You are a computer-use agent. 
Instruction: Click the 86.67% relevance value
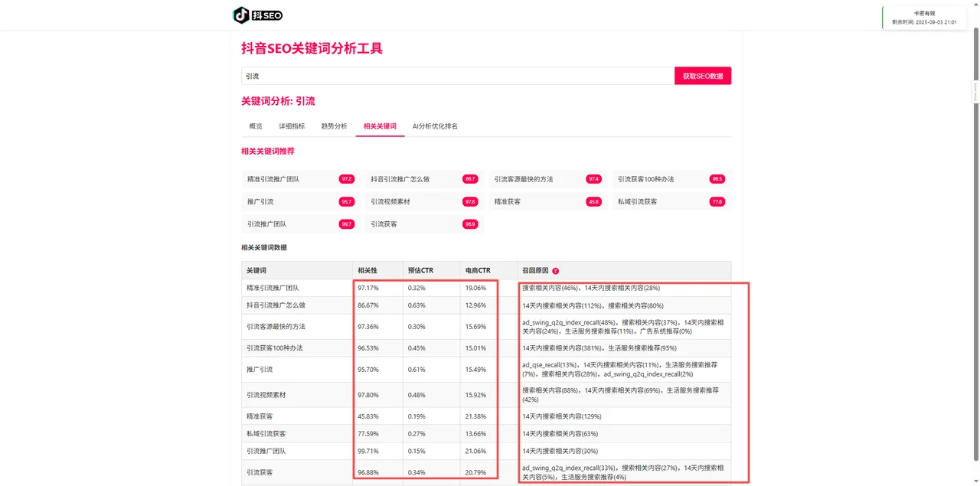(x=368, y=305)
